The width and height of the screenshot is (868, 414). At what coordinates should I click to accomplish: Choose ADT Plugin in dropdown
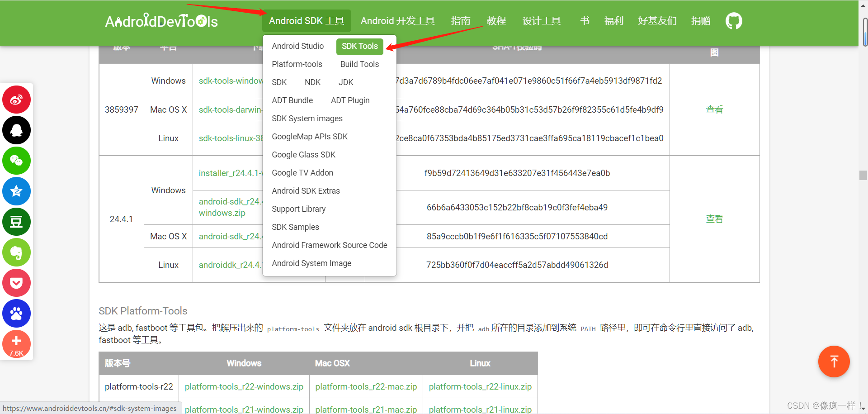point(350,100)
